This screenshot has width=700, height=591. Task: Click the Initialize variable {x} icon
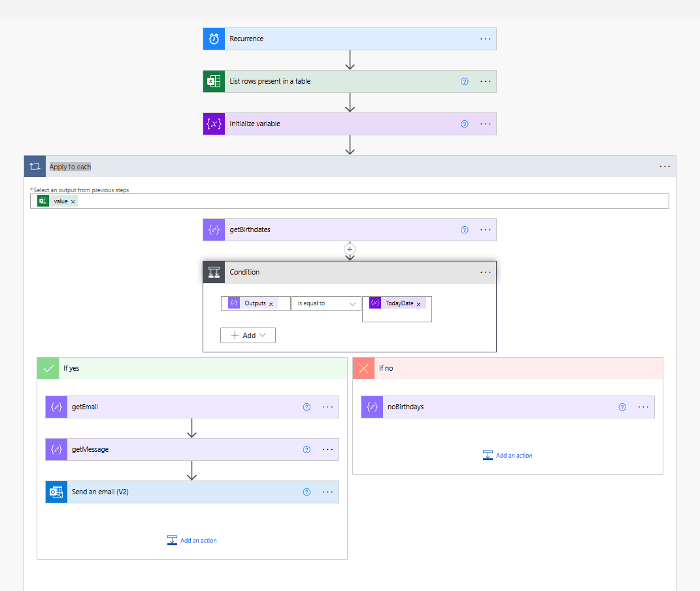point(213,124)
